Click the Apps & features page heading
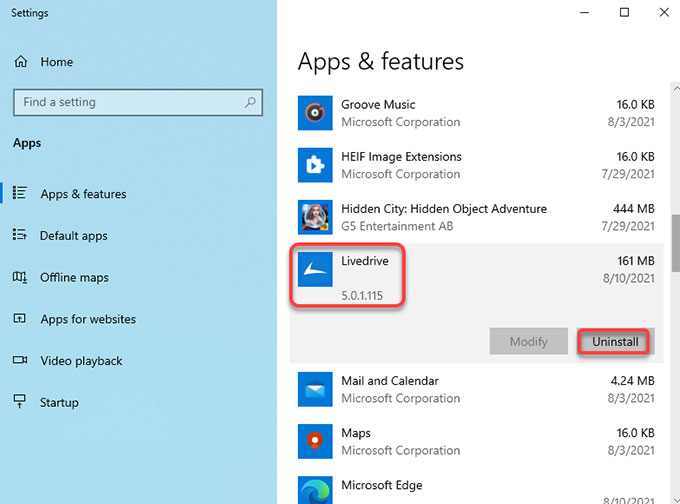The height and width of the screenshot is (504, 680). pyautogui.click(x=380, y=61)
